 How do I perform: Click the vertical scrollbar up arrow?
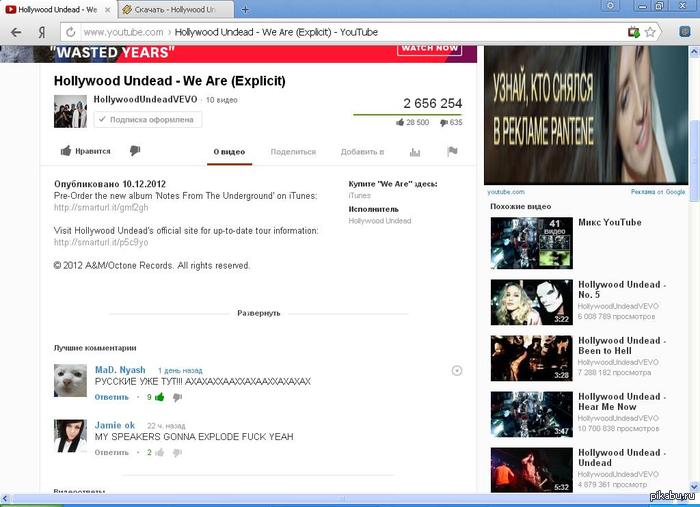coord(694,52)
